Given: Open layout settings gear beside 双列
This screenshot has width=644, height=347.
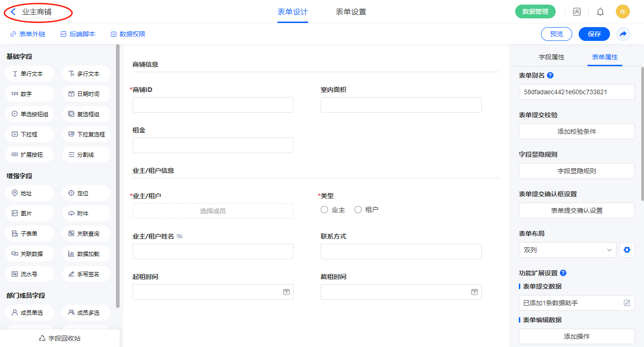Looking at the screenshot, I should (627, 250).
